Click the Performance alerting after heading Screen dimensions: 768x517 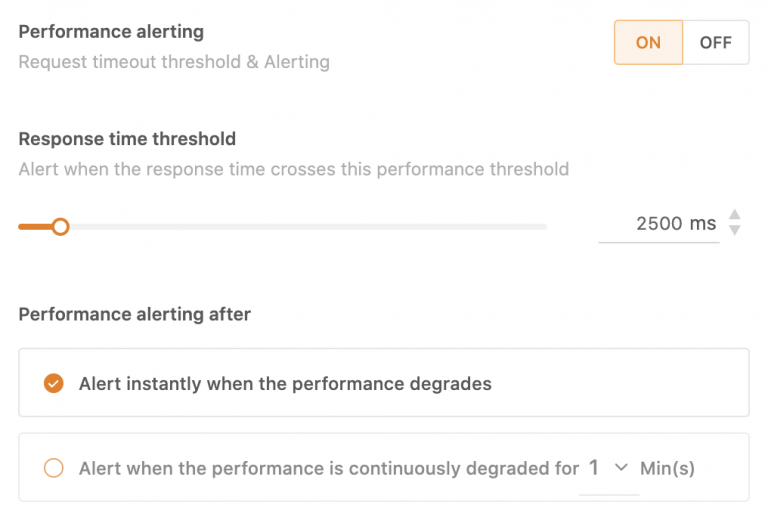click(135, 314)
